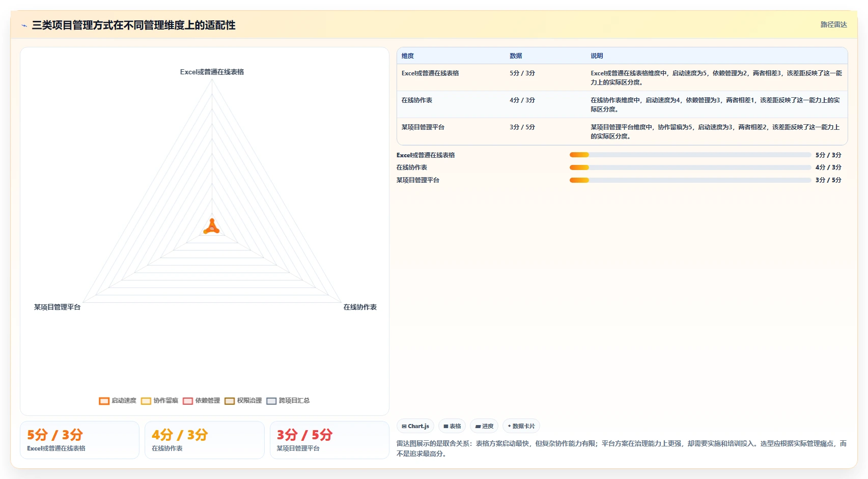The height and width of the screenshot is (479, 868).
Task: Open the 4分 / 3分 在线协作表 data card
Action: pos(205,440)
